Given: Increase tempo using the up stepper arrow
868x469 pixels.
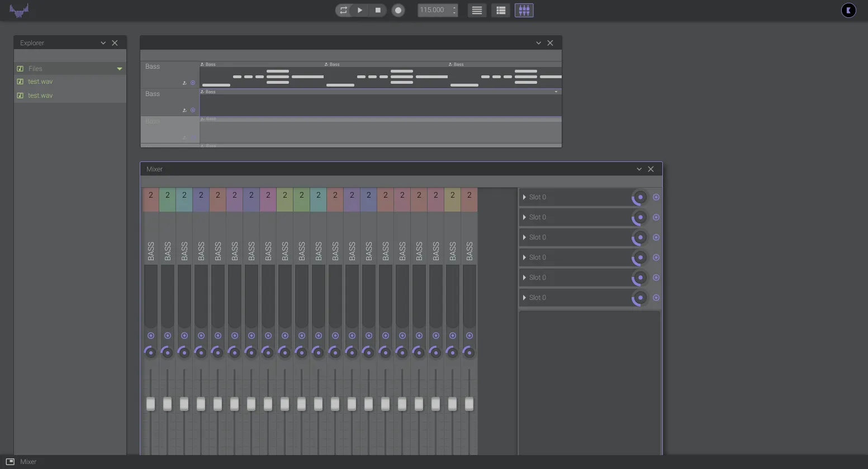Looking at the screenshot, I should pos(454,7).
